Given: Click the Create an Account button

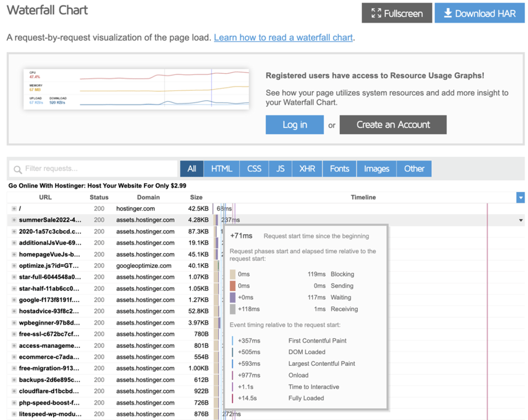Looking at the screenshot, I should [x=393, y=125].
